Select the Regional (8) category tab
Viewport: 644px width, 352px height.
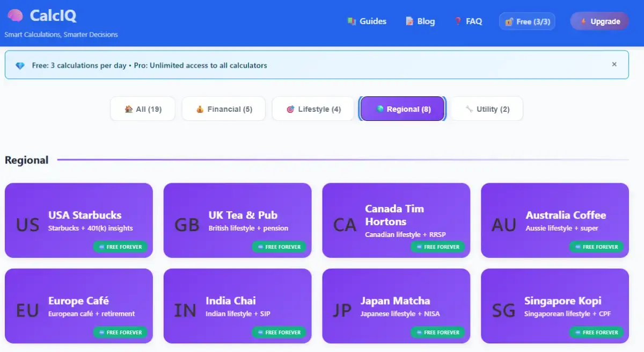(x=402, y=109)
